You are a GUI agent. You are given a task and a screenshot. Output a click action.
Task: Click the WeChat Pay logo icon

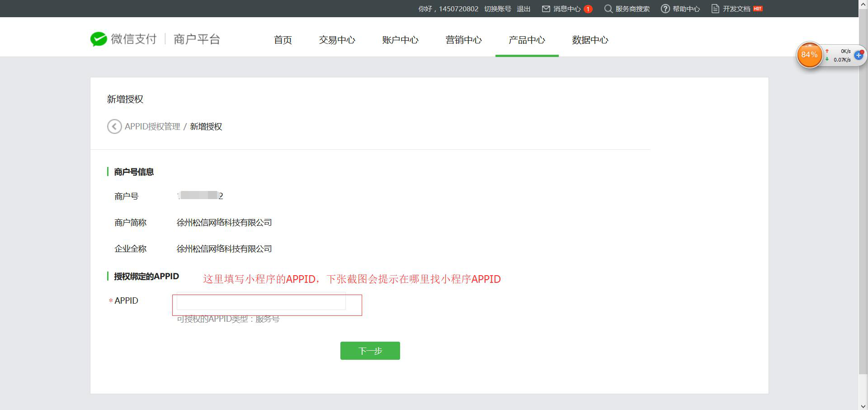(x=99, y=39)
